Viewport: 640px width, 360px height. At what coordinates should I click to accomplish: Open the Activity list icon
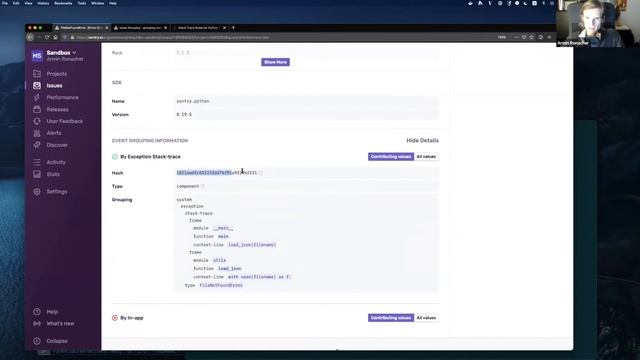pyautogui.click(x=37, y=162)
